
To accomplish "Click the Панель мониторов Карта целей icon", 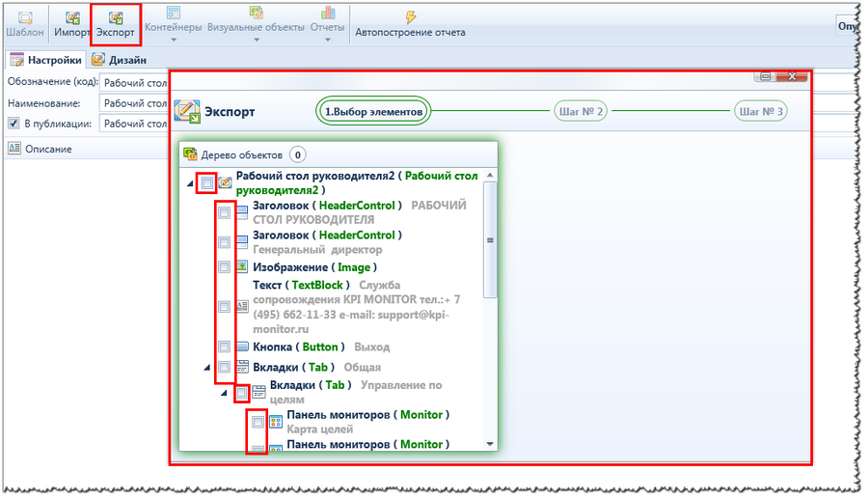I will (276, 423).
